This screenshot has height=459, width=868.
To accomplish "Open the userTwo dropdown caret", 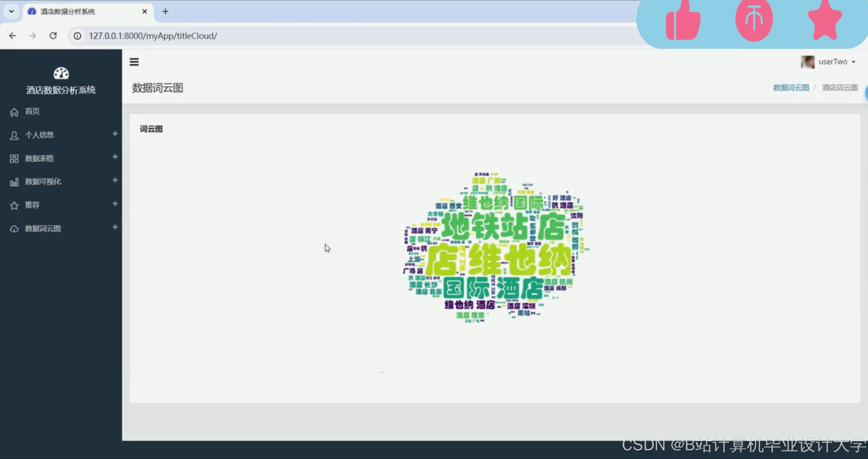I will click(x=854, y=62).
